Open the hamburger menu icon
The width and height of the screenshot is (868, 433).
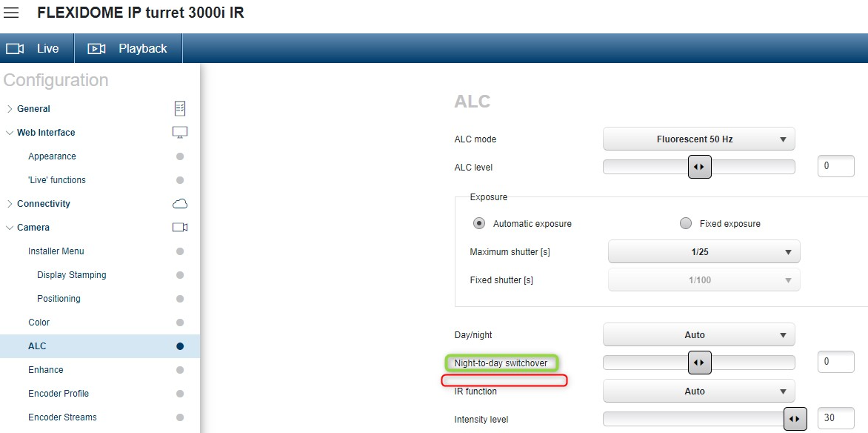coord(11,13)
